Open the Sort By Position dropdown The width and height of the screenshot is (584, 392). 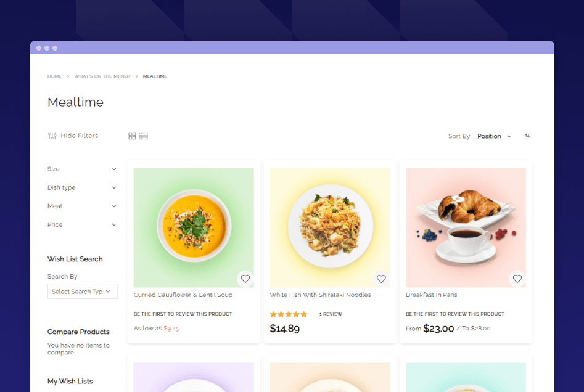tap(494, 136)
